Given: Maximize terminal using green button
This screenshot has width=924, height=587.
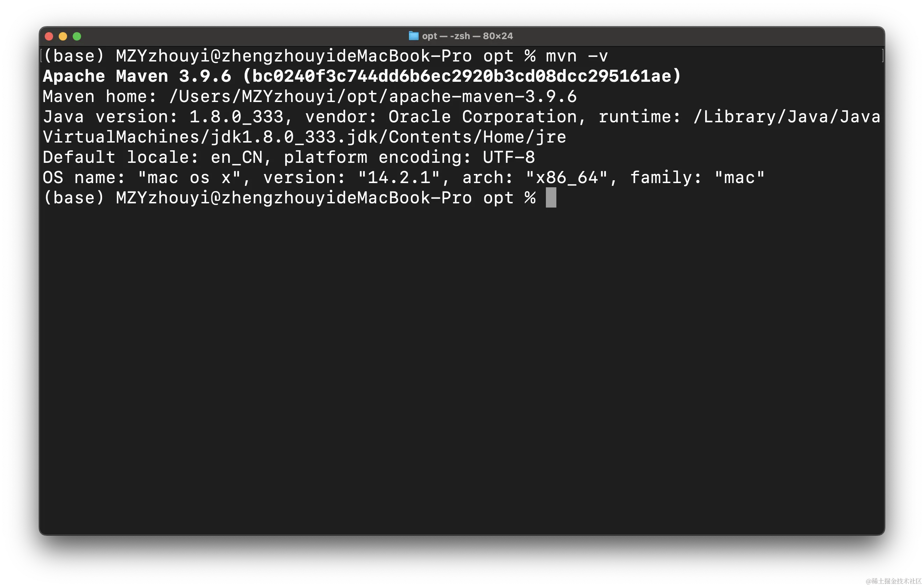Looking at the screenshot, I should 77,36.
